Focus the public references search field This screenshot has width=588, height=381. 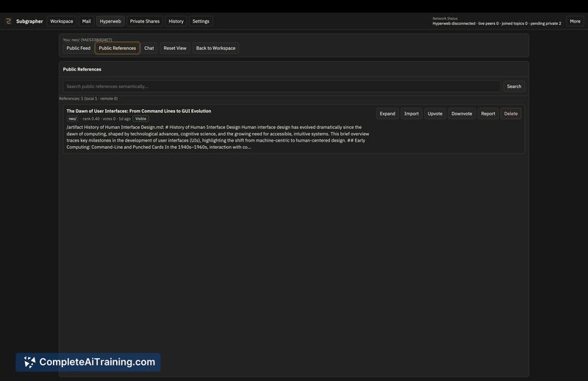pos(282,86)
